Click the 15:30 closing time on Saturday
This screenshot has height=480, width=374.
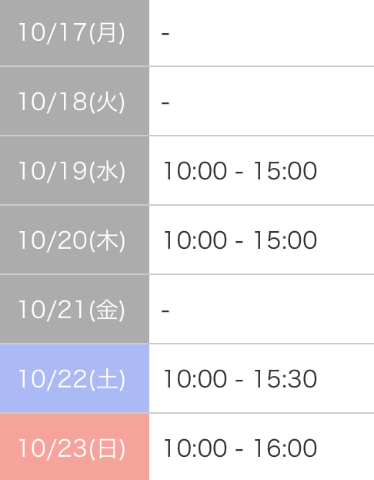tap(285, 379)
